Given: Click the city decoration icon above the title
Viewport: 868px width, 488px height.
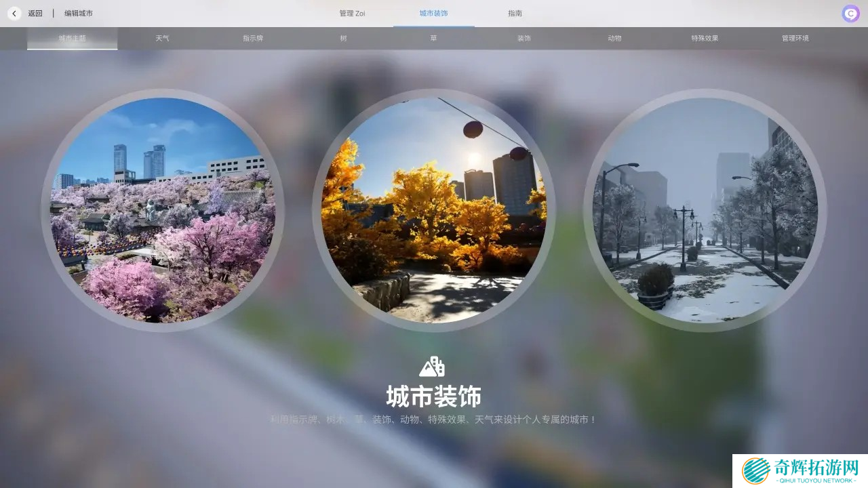Looking at the screenshot, I should (432, 367).
